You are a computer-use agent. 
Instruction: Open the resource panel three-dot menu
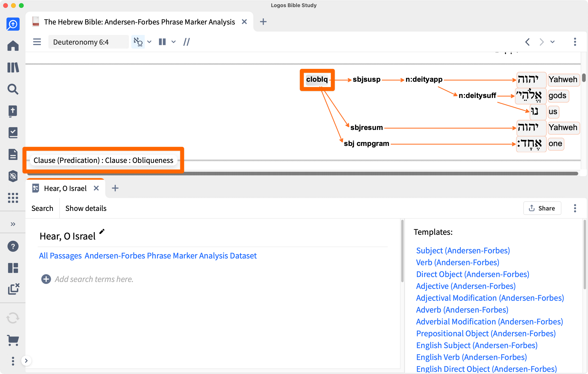coord(575,42)
